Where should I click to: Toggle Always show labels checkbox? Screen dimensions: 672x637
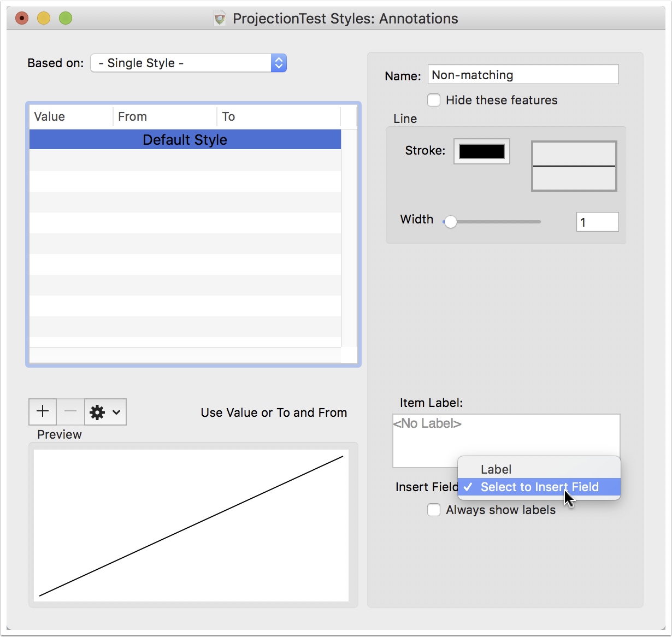coord(434,510)
